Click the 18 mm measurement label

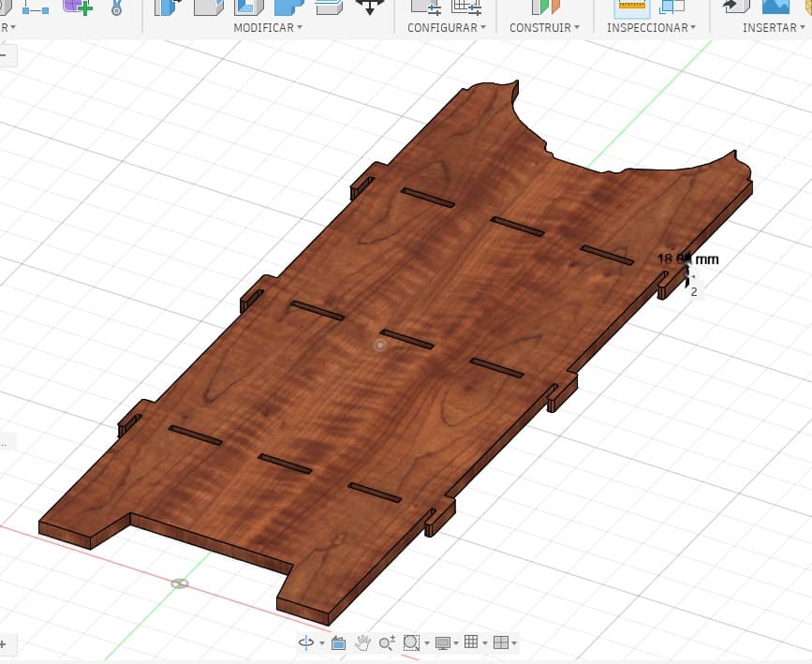(687, 258)
